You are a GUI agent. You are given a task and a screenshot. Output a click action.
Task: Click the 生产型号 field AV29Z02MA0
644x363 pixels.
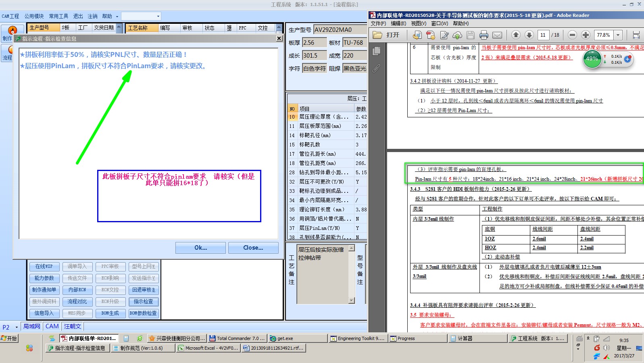pyautogui.click(x=340, y=30)
